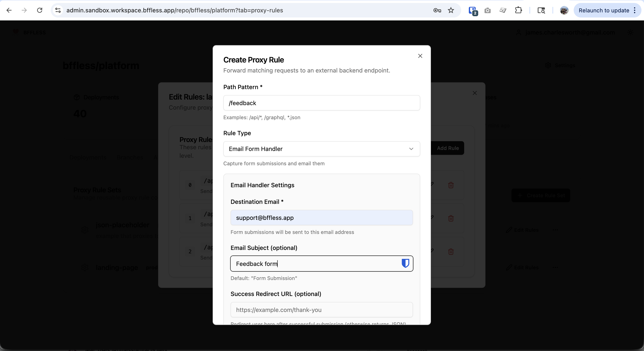This screenshot has width=644, height=351.
Task: Click the browser back arrow
Action: [9, 10]
